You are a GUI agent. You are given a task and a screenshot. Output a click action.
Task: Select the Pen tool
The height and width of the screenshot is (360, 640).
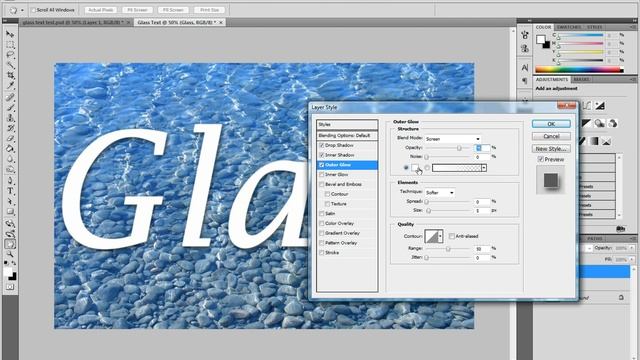(x=10, y=181)
